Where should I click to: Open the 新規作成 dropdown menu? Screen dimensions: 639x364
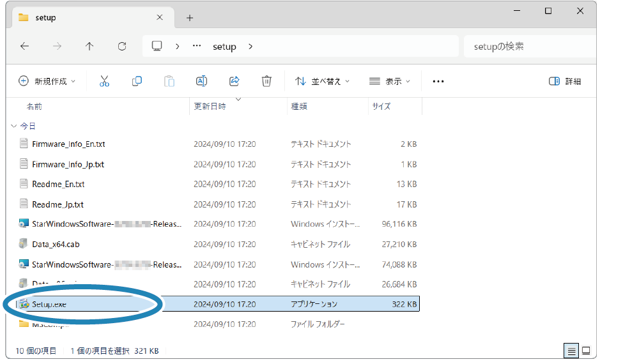(x=47, y=81)
